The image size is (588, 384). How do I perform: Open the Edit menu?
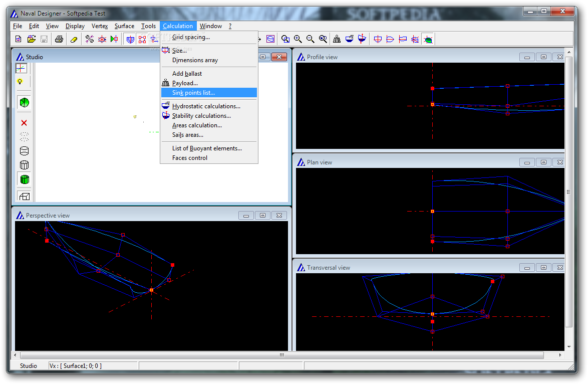pyautogui.click(x=34, y=26)
